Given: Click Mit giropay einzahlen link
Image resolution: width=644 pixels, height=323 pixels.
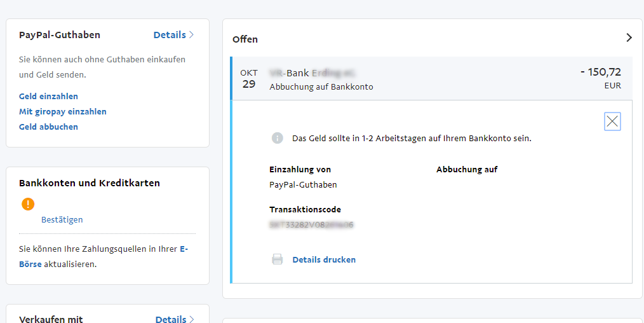Looking at the screenshot, I should [62, 111].
